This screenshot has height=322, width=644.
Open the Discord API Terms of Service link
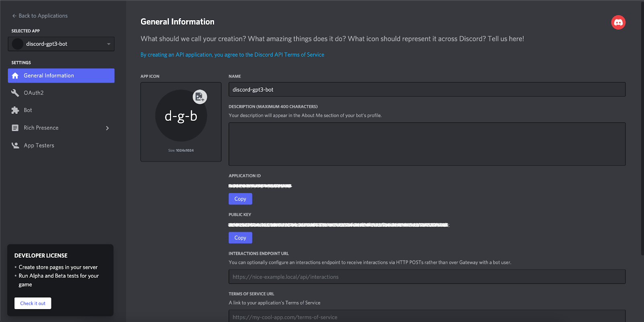point(232,55)
